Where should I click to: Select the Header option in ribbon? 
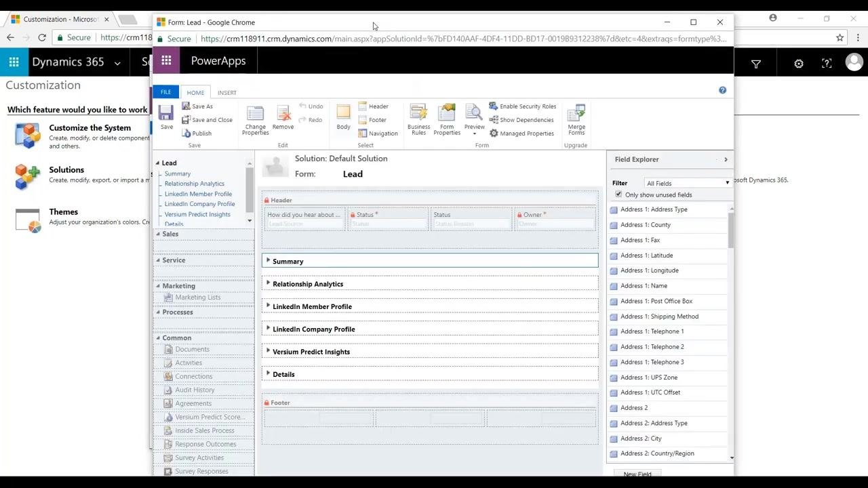(374, 106)
